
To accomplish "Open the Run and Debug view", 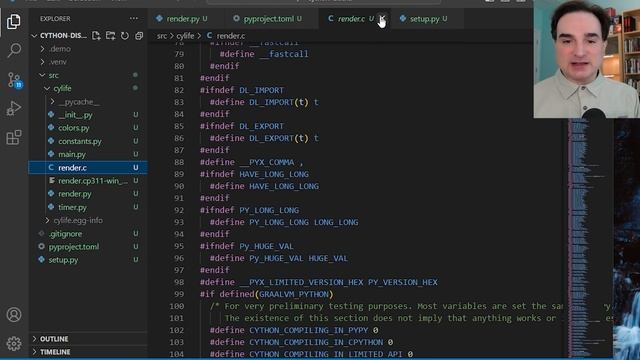I will (14, 109).
